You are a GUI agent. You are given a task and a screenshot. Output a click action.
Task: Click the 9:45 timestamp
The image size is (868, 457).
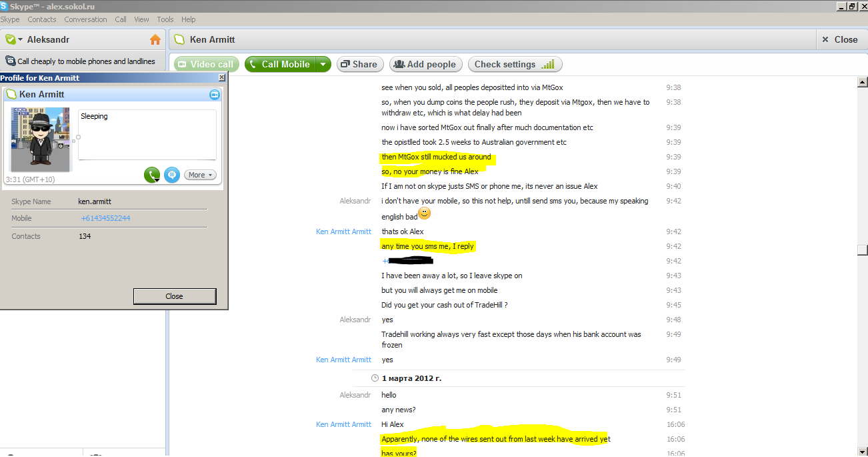(673, 305)
